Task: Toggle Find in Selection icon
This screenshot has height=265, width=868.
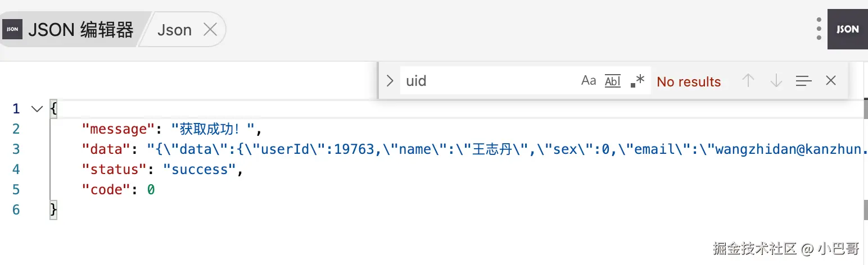Action: point(803,81)
